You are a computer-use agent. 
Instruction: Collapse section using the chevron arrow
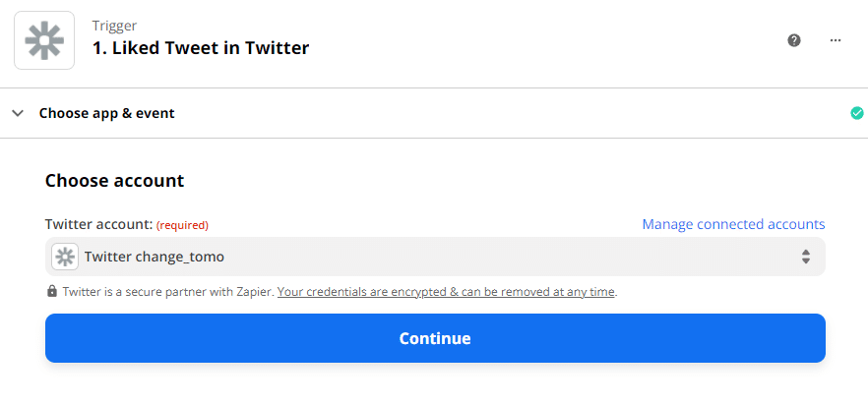click(x=18, y=113)
